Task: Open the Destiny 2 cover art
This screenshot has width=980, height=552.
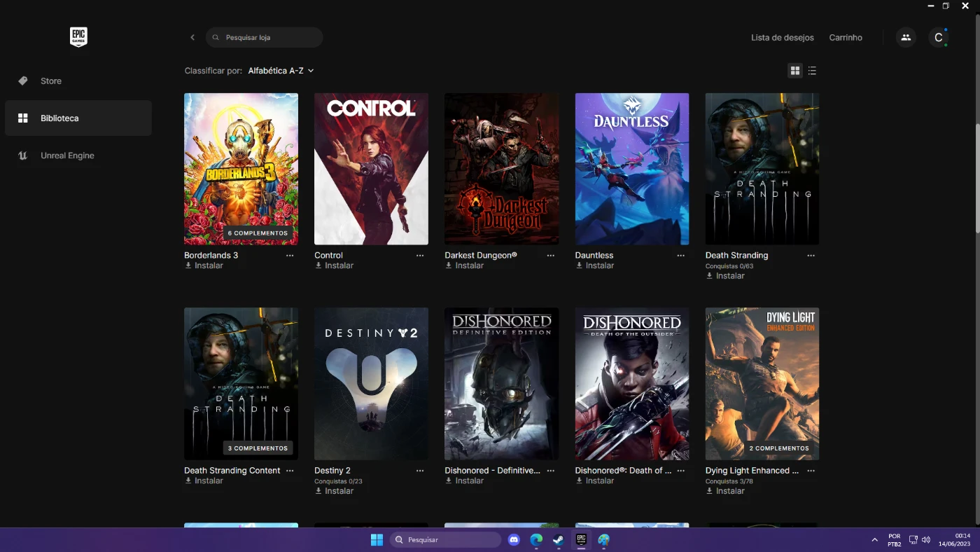Action: pyautogui.click(x=371, y=384)
